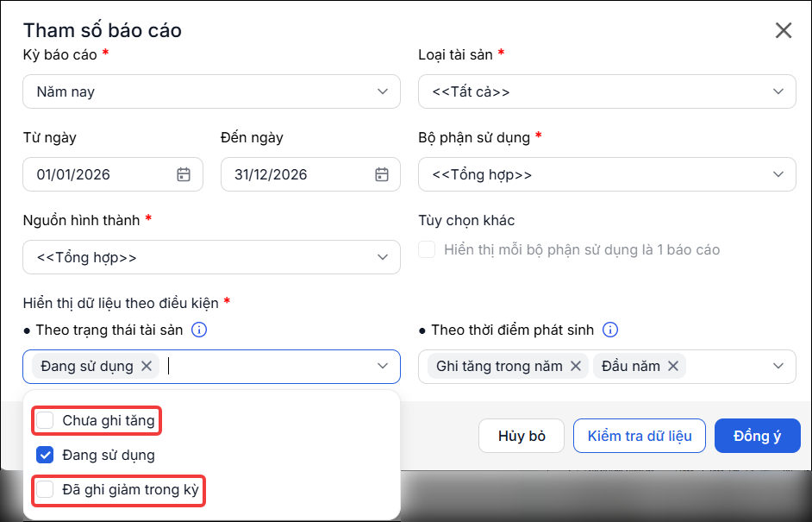Click the Hủy bỏ button
Viewport: 812px width, 522px height.
click(522, 436)
